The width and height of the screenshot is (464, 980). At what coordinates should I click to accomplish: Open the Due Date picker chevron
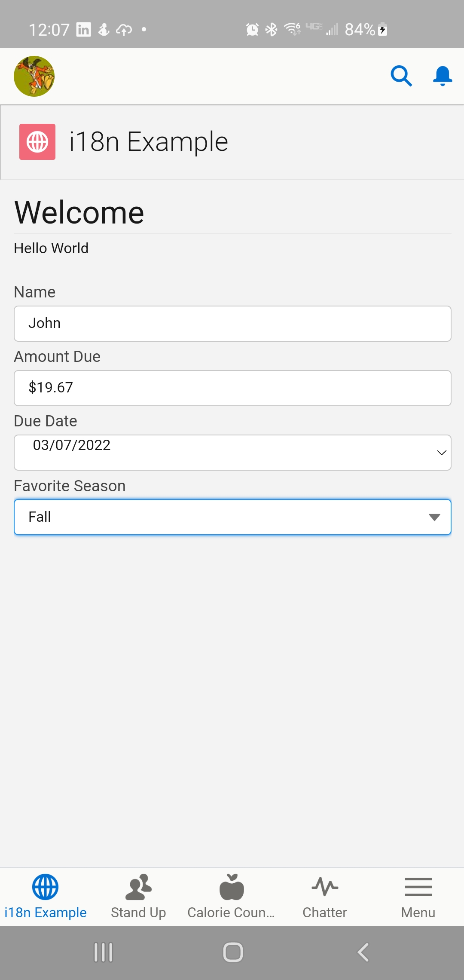441,453
